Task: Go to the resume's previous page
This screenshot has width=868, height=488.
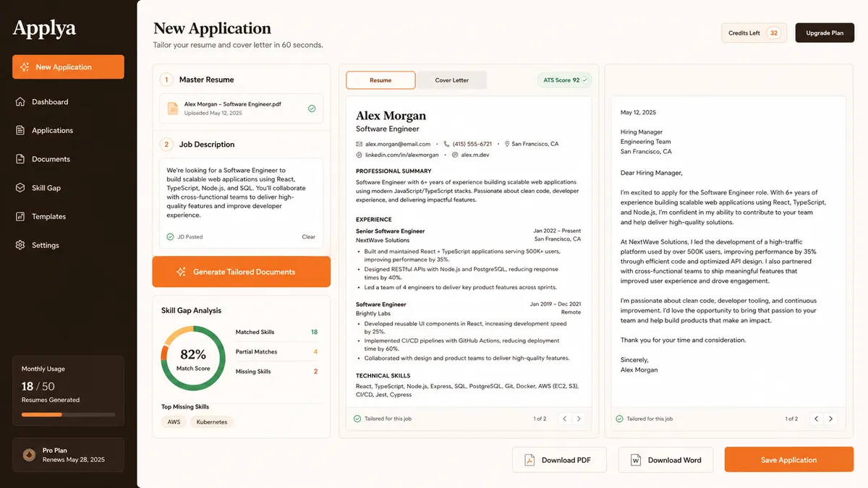Action: pos(565,419)
